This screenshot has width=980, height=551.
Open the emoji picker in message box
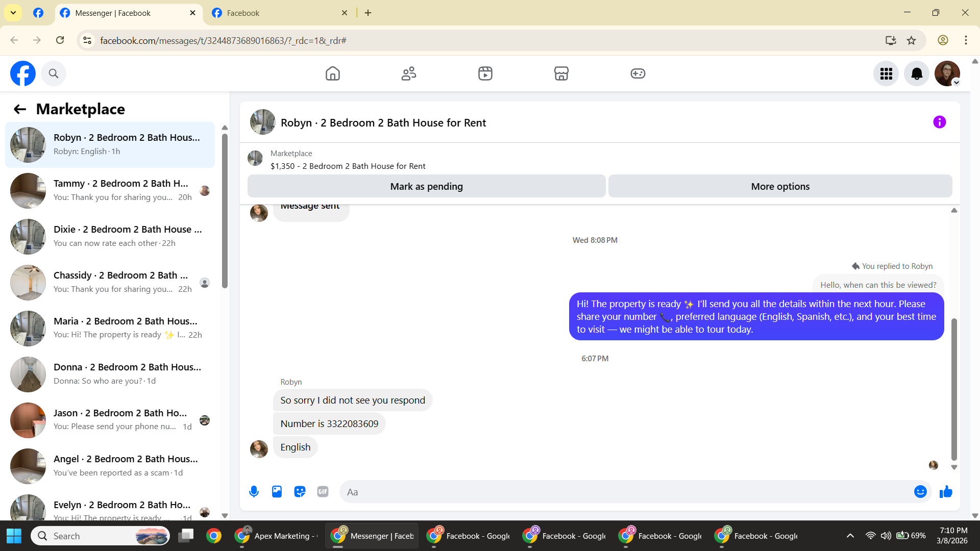coord(920,492)
